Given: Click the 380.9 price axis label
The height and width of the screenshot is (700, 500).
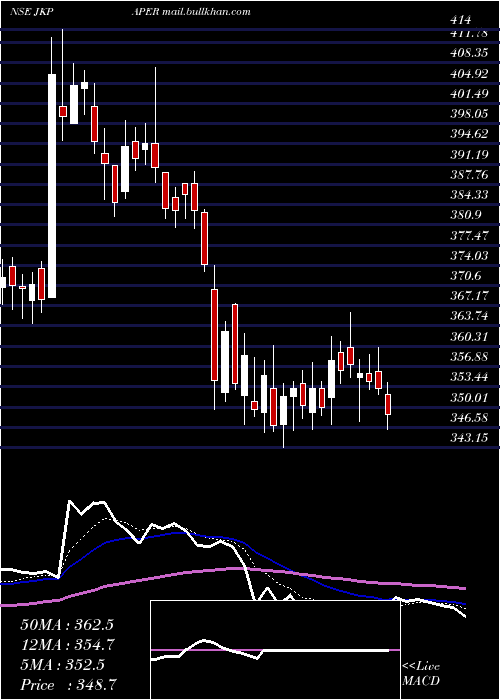Looking at the screenshot, I should pos(464,215).
